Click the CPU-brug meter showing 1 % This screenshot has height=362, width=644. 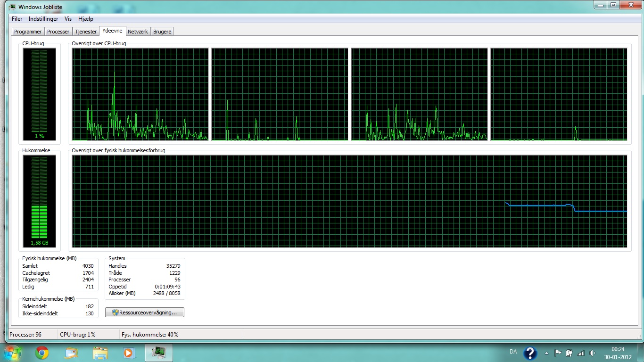coord(40,94)
